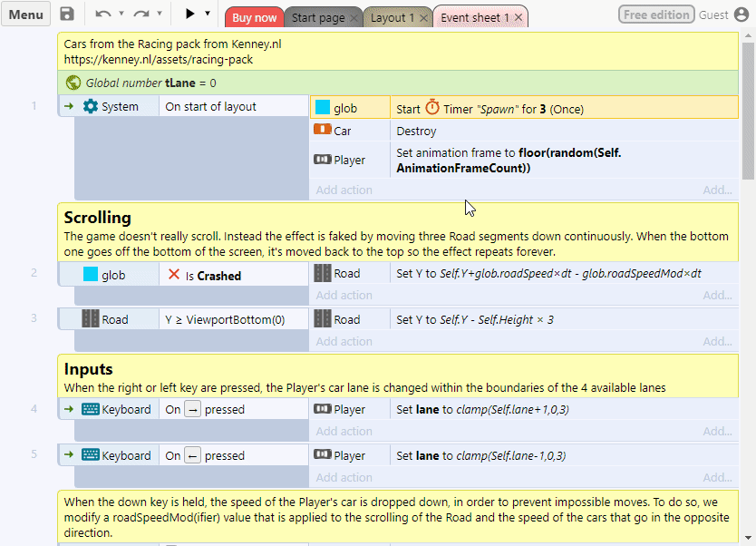The image size is (756, 546).
Task: Click the right arrow key icon
Action: point(192,410)
